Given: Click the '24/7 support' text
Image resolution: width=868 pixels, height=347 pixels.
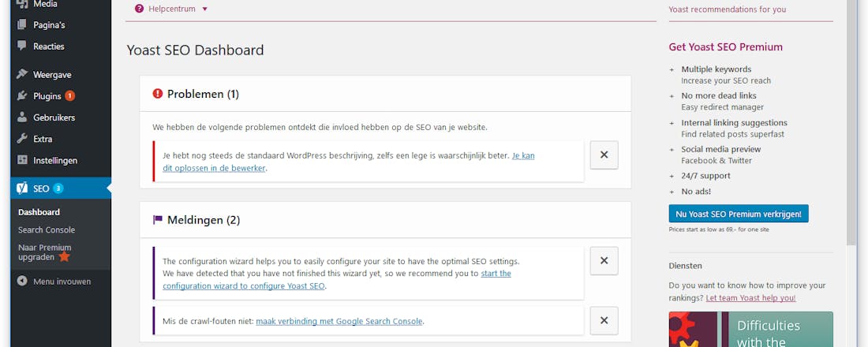Looking at the screenshot, I should tap(705, 176).
